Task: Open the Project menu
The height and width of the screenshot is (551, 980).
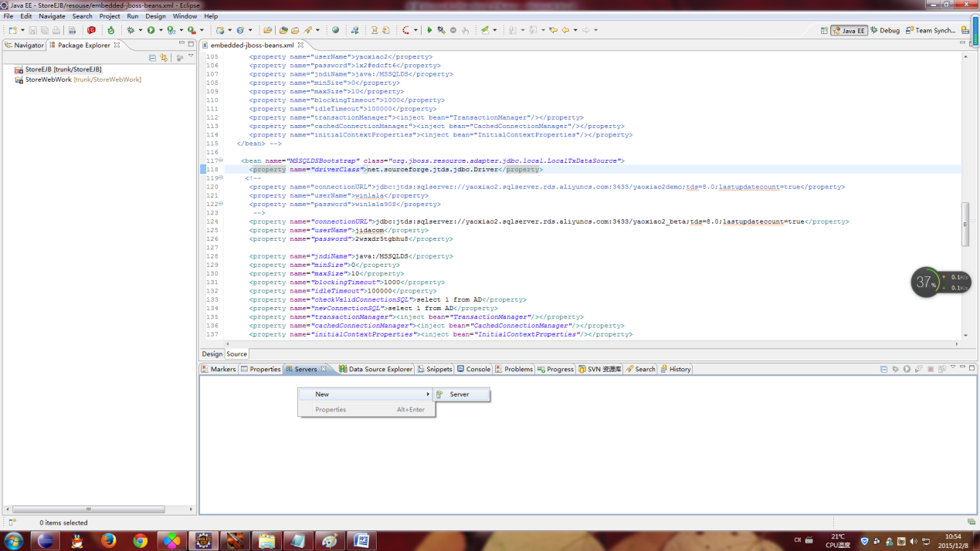Action: [x=110, y=16]
